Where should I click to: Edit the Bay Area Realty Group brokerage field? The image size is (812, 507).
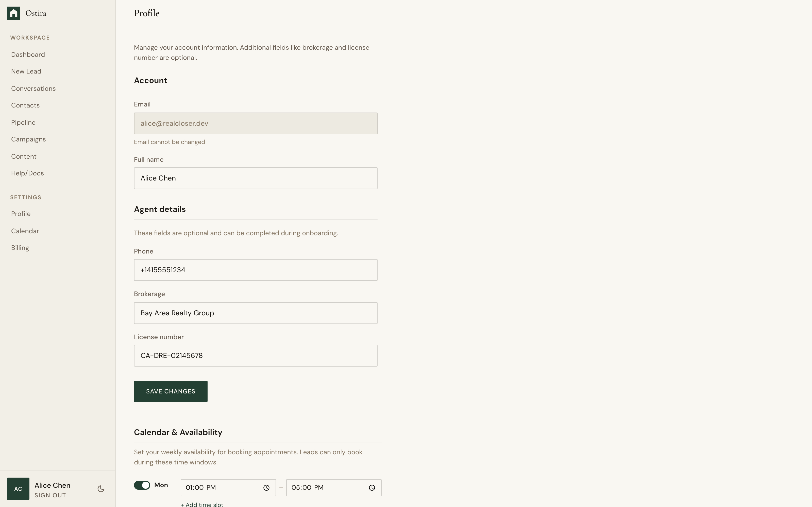[x=255, y=313]
